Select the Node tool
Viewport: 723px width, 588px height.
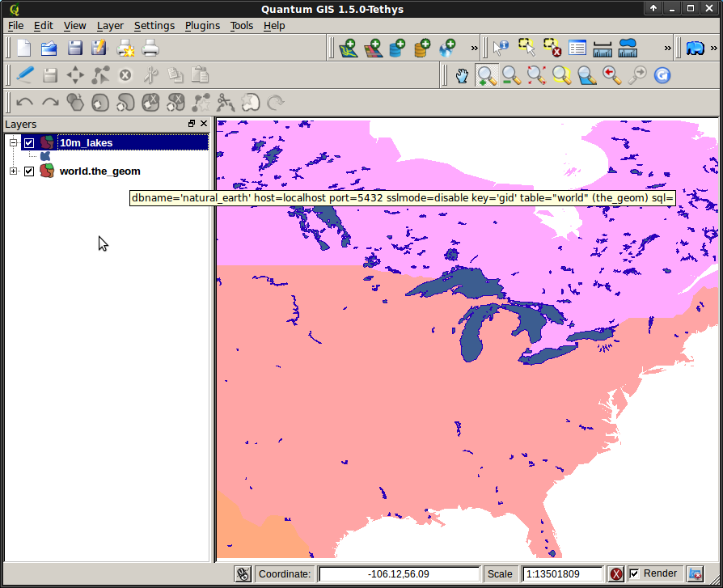(100, 75)
